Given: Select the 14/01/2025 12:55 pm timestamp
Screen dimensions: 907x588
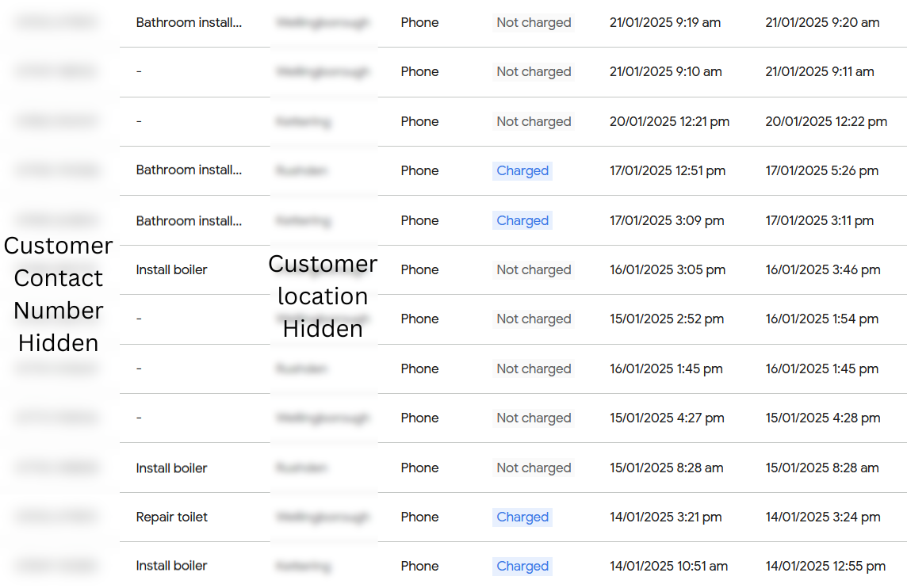Looking at the screenshot, I should pyautogui.click(x=825, y=566).
